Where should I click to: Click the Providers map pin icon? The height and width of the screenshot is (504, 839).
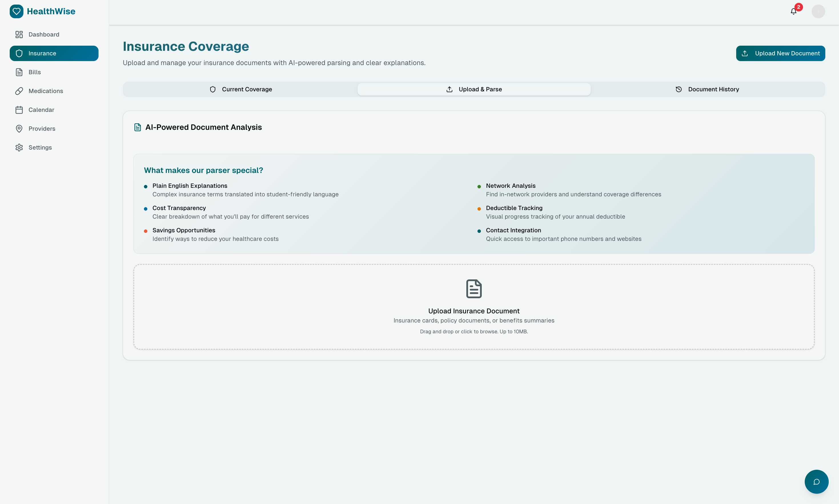19,129
